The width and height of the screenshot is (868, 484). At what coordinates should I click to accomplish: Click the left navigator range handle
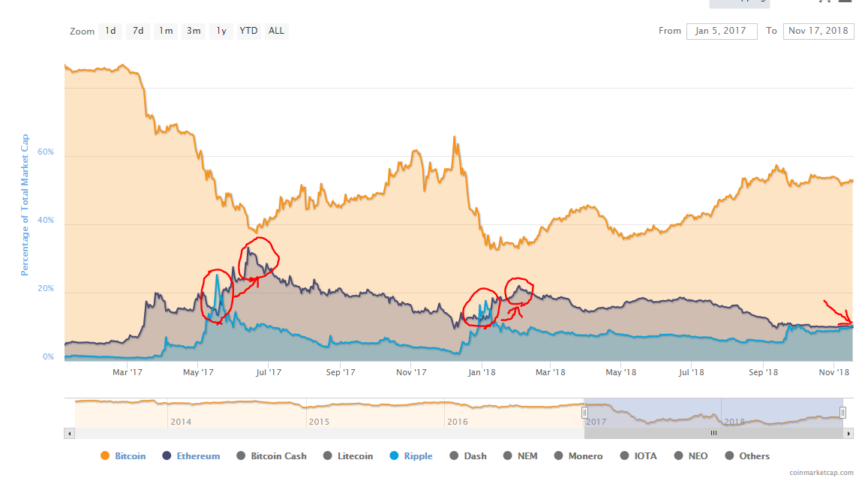(584, 412)
